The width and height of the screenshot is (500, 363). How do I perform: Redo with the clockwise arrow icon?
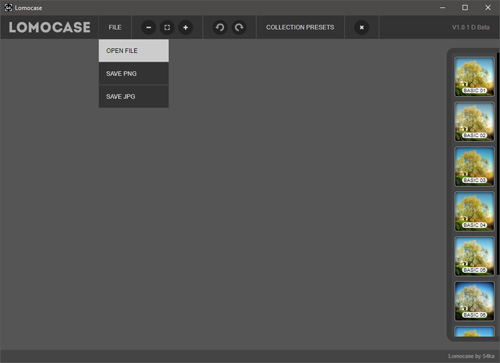point(239,27)
